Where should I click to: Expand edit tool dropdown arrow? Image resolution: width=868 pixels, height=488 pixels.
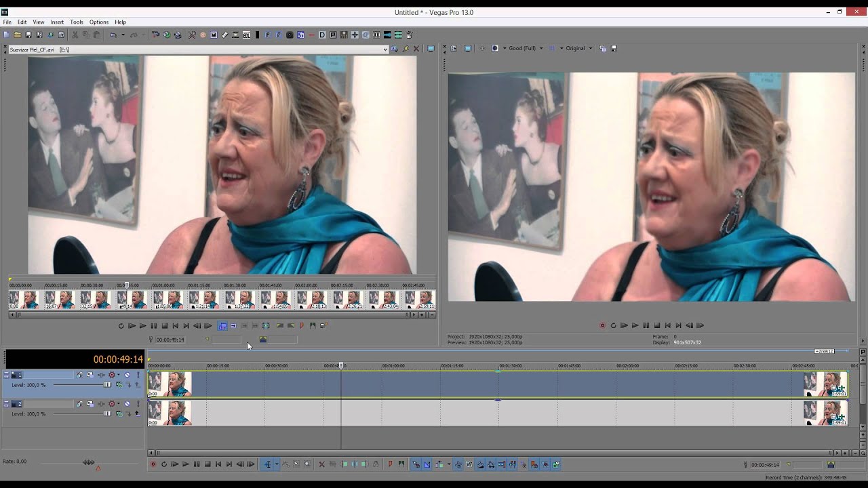pos(277,464)
